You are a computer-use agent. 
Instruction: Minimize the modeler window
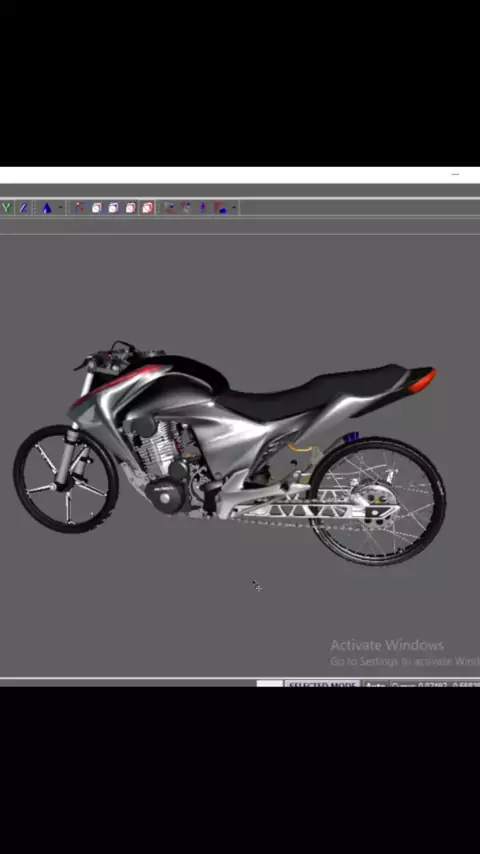click(x=455, y=174)
